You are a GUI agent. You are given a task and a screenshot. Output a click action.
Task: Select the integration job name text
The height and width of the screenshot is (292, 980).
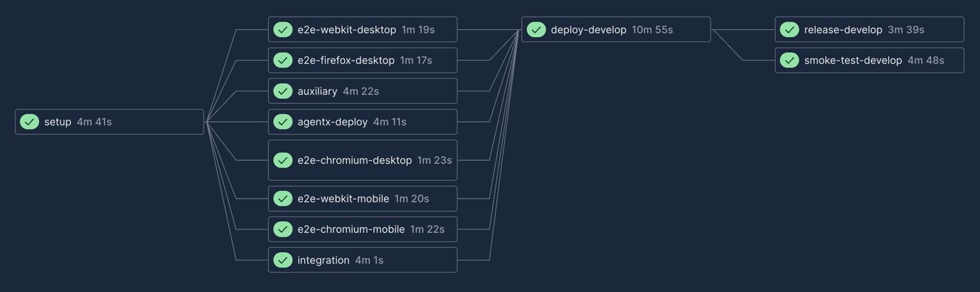tap(324, 260)
